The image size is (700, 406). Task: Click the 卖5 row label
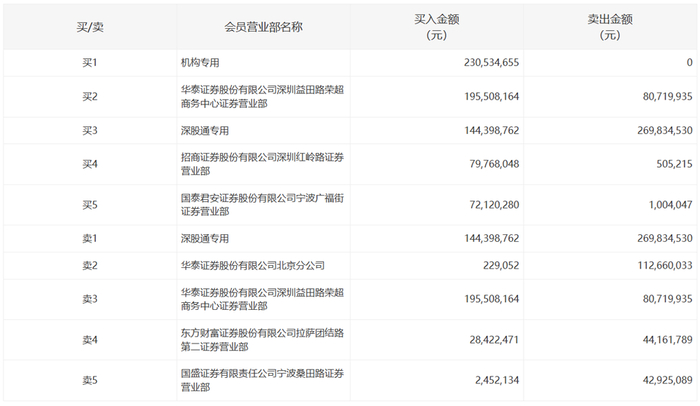click(90, 380)
